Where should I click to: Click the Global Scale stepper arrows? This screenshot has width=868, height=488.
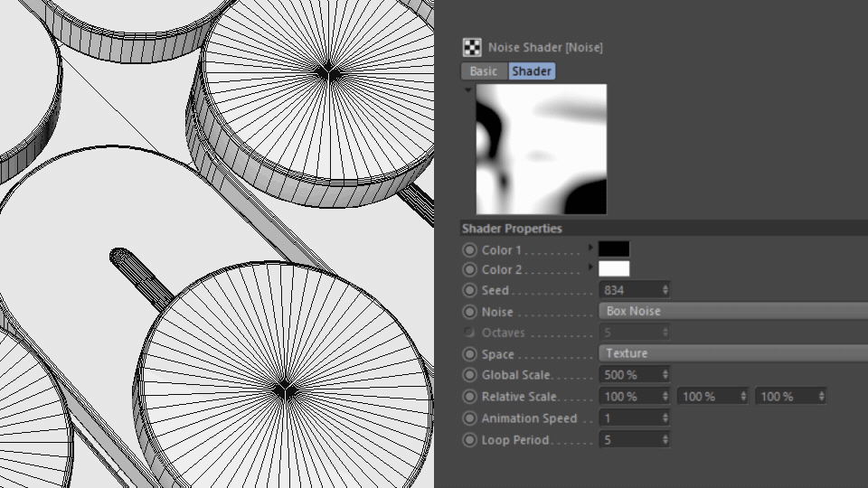[x=665, y=374]
